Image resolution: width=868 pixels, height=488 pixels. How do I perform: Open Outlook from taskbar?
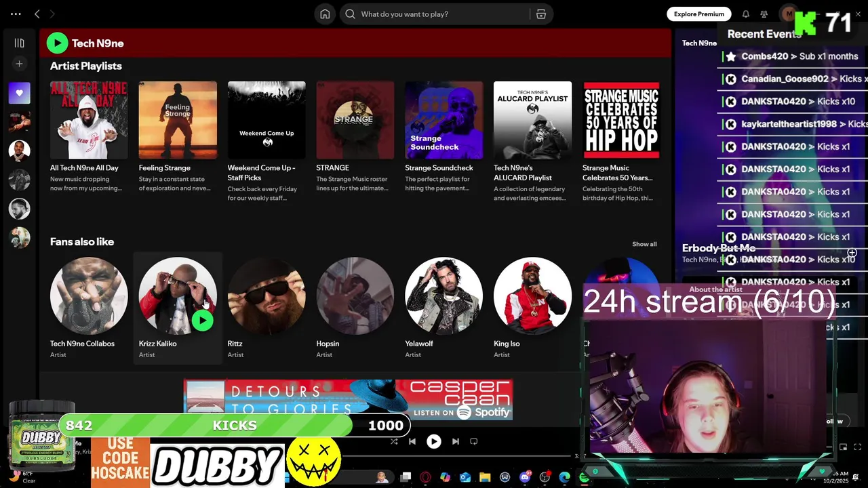[x=465, y=477]
